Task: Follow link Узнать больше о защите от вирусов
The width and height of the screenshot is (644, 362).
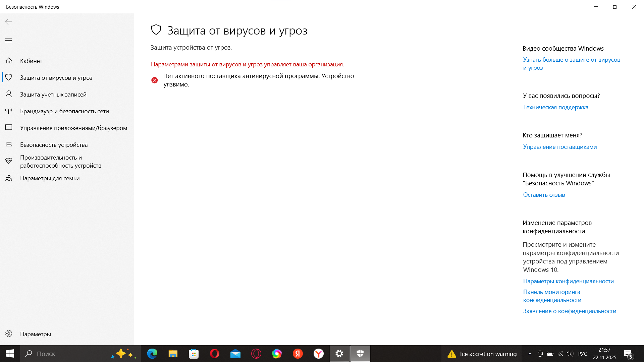Action: tap(572, 64)
